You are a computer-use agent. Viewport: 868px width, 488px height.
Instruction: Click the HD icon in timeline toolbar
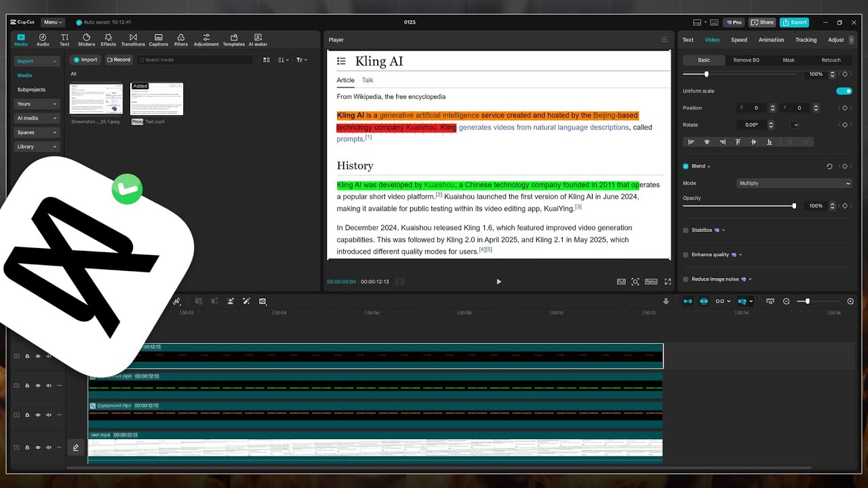tap(262, 301)
